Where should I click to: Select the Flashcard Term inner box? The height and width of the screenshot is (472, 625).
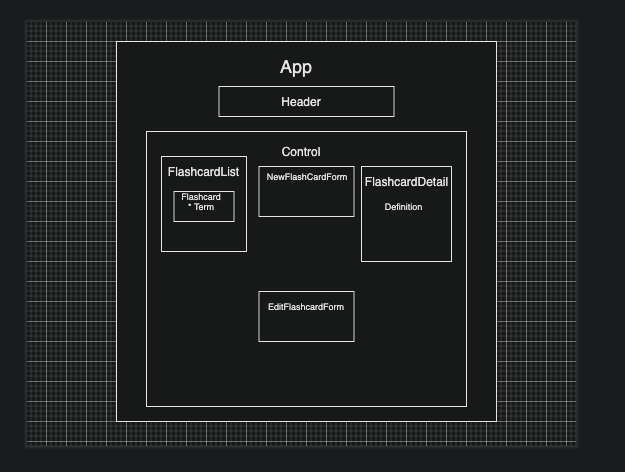(x=204, y=206)
